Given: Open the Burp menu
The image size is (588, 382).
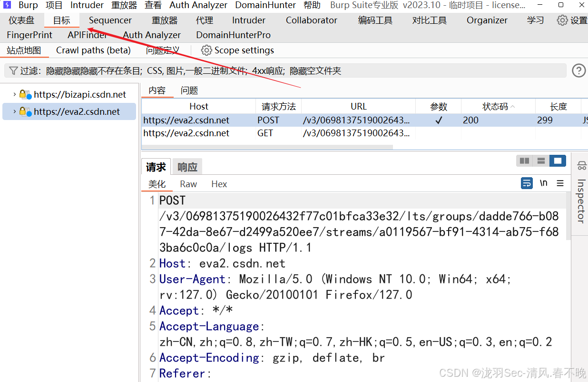Looking at the screenshot, I should [28, 5].
